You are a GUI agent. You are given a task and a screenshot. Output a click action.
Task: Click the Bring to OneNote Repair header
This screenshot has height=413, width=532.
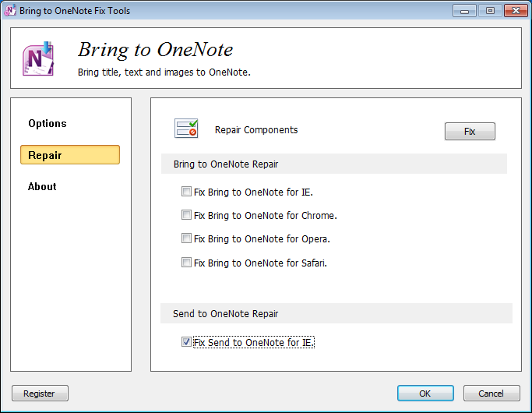[334, 164]
